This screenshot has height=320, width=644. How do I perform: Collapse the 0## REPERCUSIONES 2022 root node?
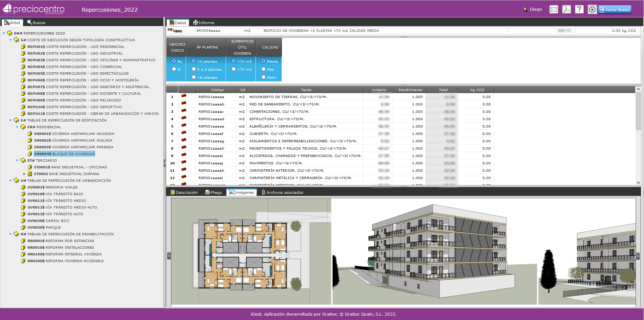(x=4, y=33)
